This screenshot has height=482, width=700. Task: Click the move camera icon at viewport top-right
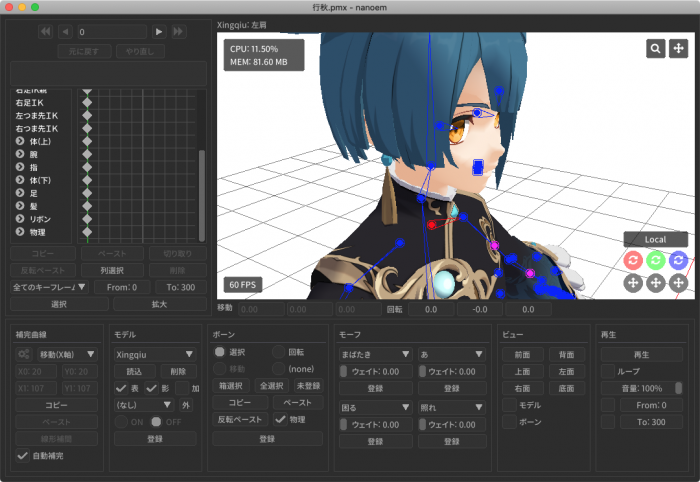click(679, 48)
